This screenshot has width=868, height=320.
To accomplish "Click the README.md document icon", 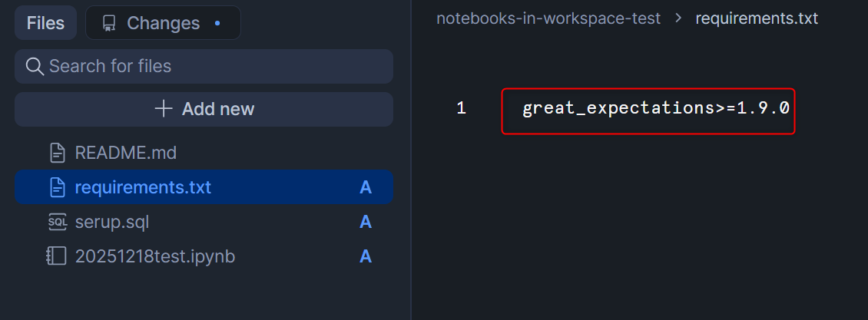I will pyautogui.click(x=58, y=153).
